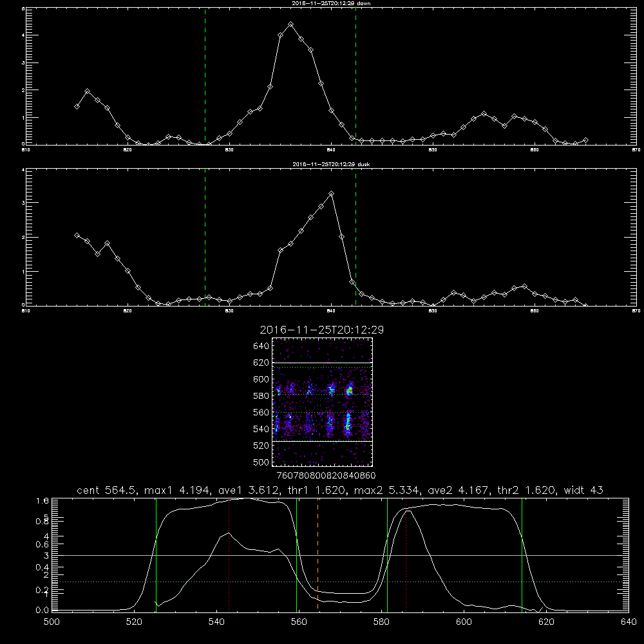
Task: Click the '2016-11-25T20:12:29 dusk' plot title
Action: tap(331, 164)
